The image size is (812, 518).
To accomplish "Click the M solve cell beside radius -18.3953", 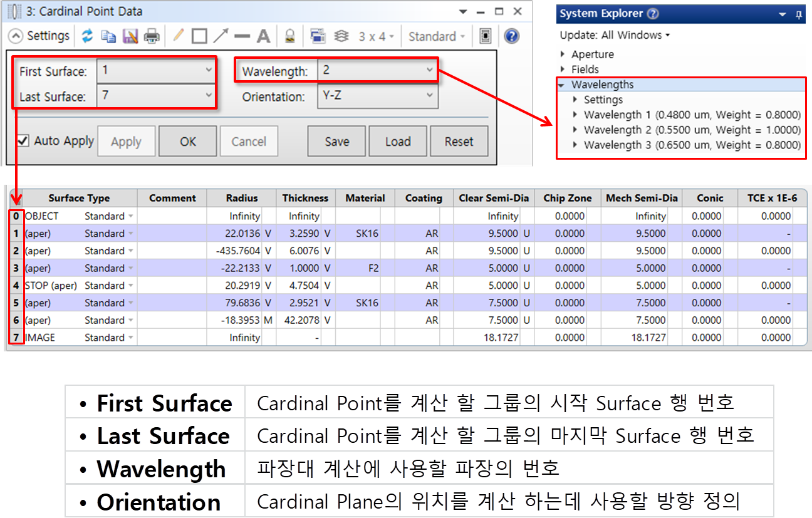I will (x=269, y=320).
